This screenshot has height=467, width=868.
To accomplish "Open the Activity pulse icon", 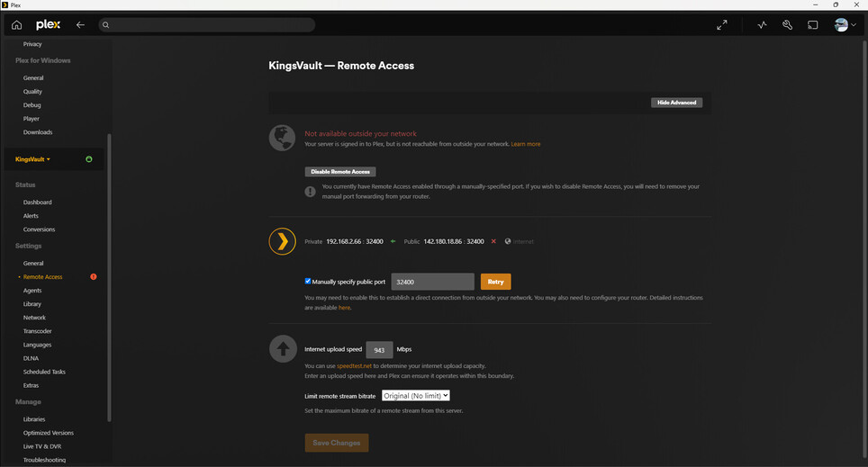I will coord(763,25).
